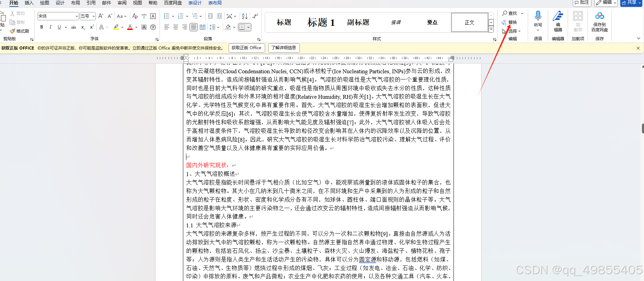Apply red font color
This screenshot has height=281, width=644.
coord(130,27)
